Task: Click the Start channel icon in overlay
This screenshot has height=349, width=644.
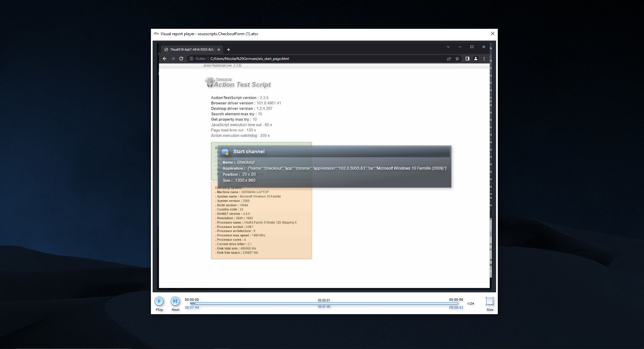Action: coord(225,152)
